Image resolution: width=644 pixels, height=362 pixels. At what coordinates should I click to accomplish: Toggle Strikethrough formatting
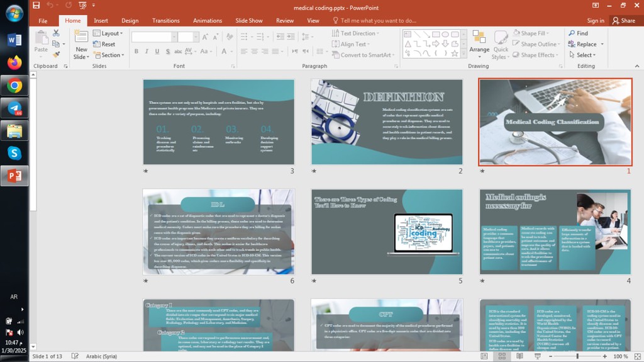(x=178, y=52)
